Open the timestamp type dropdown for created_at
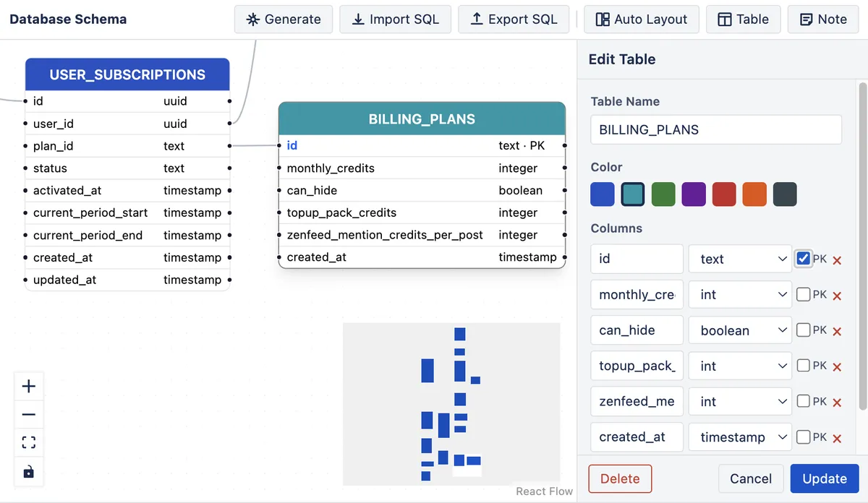The width and height of the screenshot is (868, 503). pyautogui.click(x=740, y=437)
